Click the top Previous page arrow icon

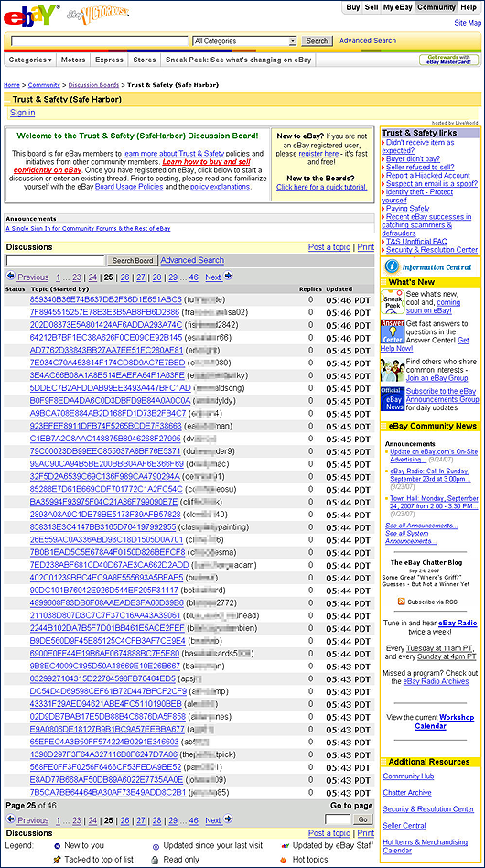click(10, 276)
